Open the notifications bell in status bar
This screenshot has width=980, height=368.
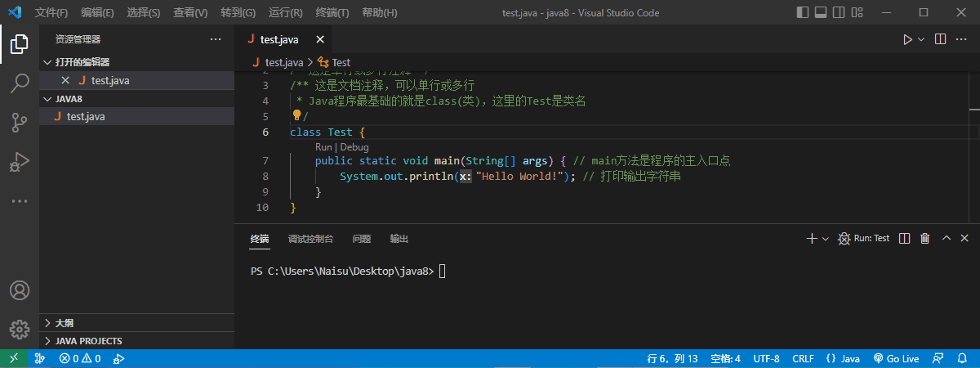click(963, 358)
